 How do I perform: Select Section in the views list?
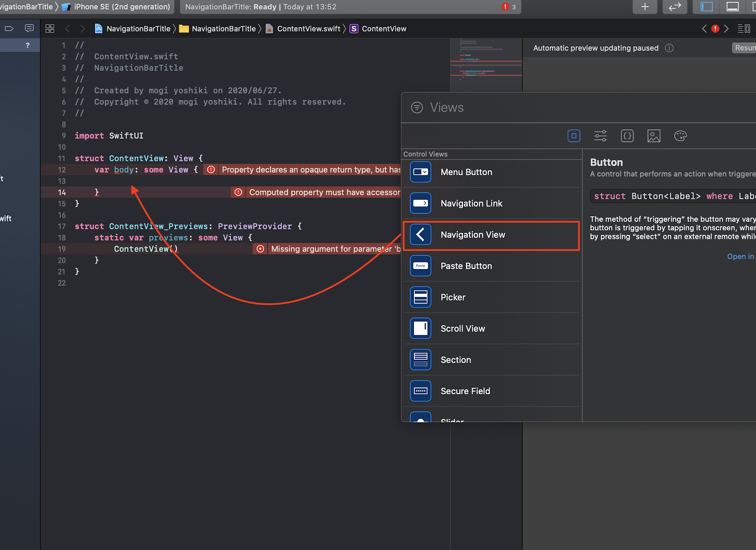coord(491,360)
